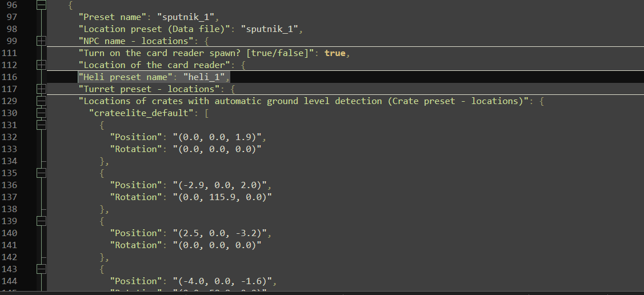Click the "sputnik_1" value of Preset name
The height and width of the screenshot is (295, 644).
tap(188, 17)
